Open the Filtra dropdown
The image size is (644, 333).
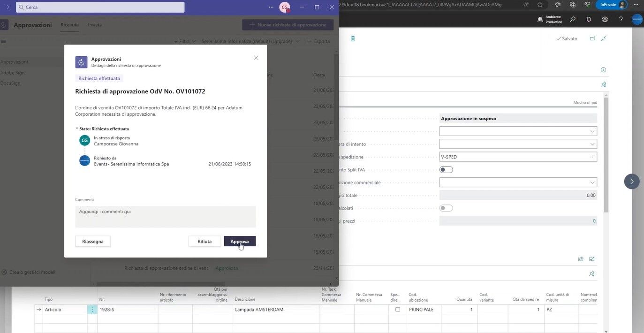tap(184, 41)
